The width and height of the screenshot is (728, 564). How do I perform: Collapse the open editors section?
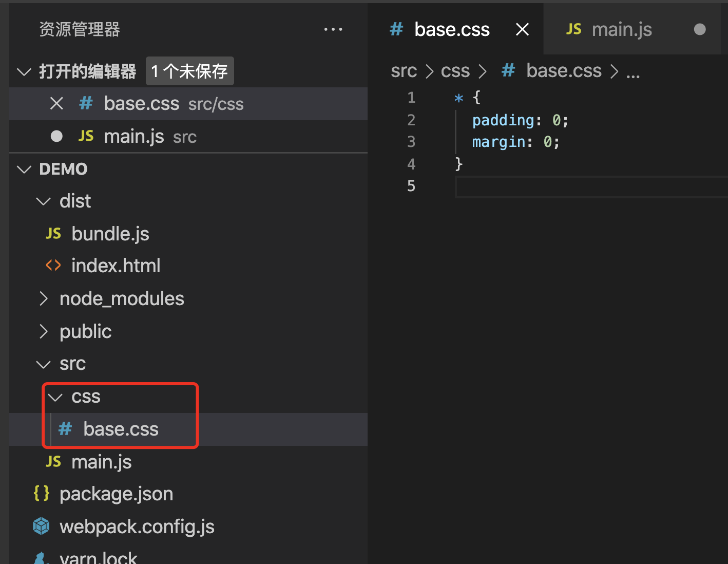24,71
